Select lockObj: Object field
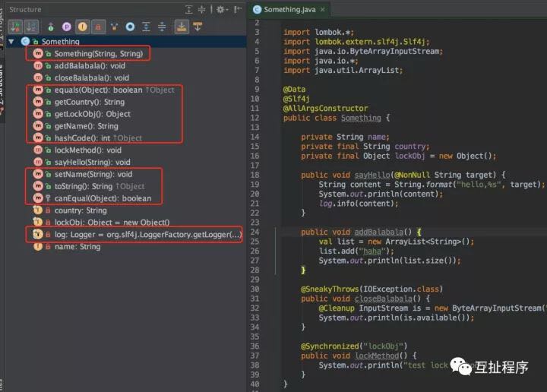This screenshot has height=392, width=547. tap(112, 222)
